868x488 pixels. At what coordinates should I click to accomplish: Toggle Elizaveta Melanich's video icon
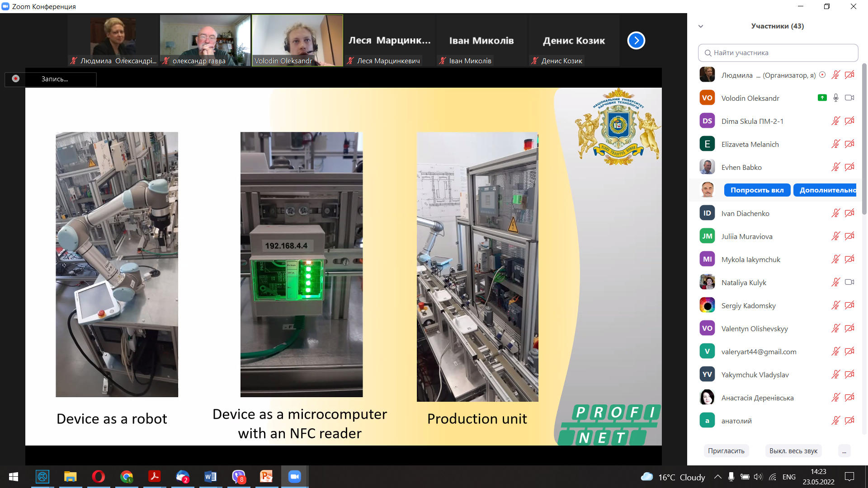click(849, 144)
